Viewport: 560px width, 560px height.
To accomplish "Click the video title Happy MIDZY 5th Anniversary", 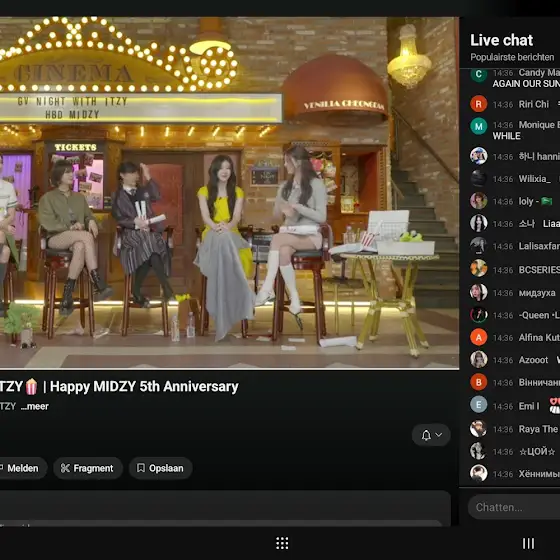I will coord(144,386).
